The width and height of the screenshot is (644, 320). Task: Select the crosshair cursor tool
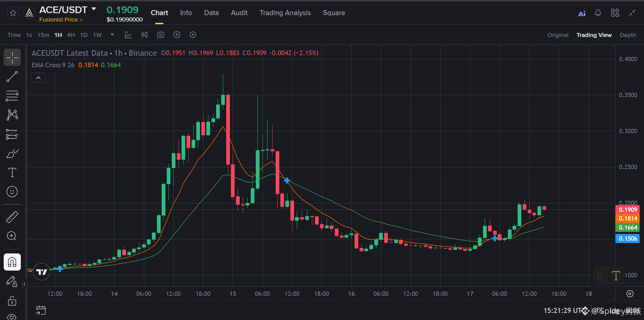click(12, 57)
